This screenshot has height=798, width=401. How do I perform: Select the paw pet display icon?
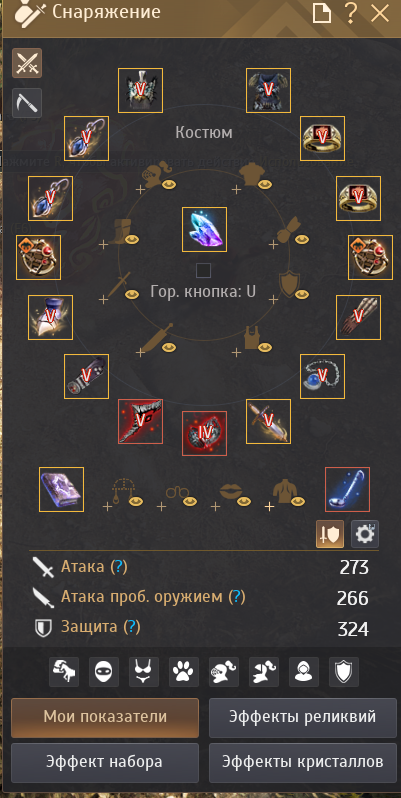(x=184, y=671)
